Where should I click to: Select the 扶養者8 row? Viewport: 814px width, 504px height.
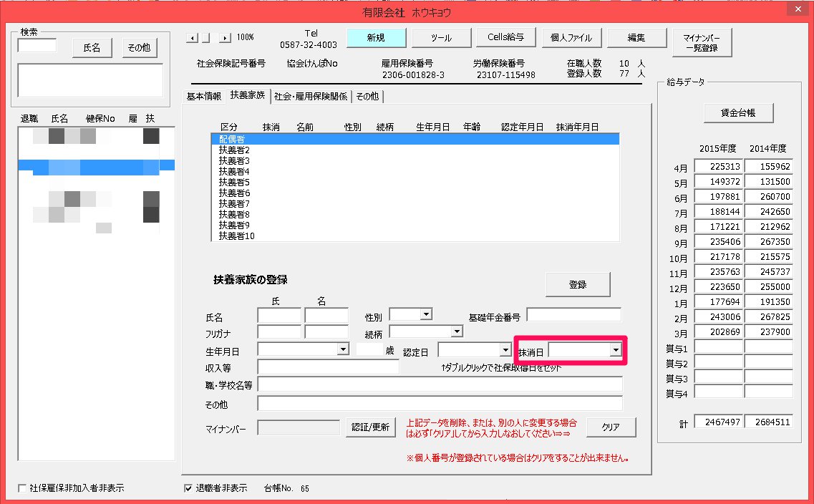[415, 214]
